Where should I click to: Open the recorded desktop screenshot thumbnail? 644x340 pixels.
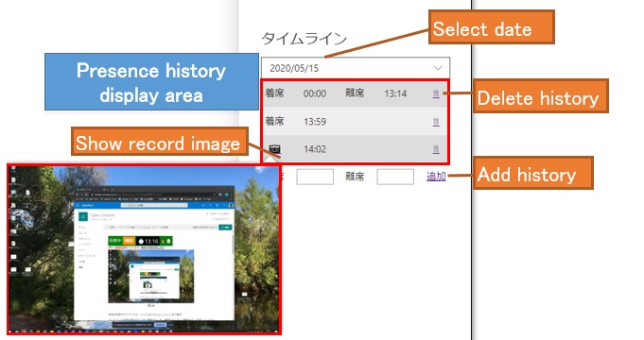pyautogui.click(x=144, y=249)
